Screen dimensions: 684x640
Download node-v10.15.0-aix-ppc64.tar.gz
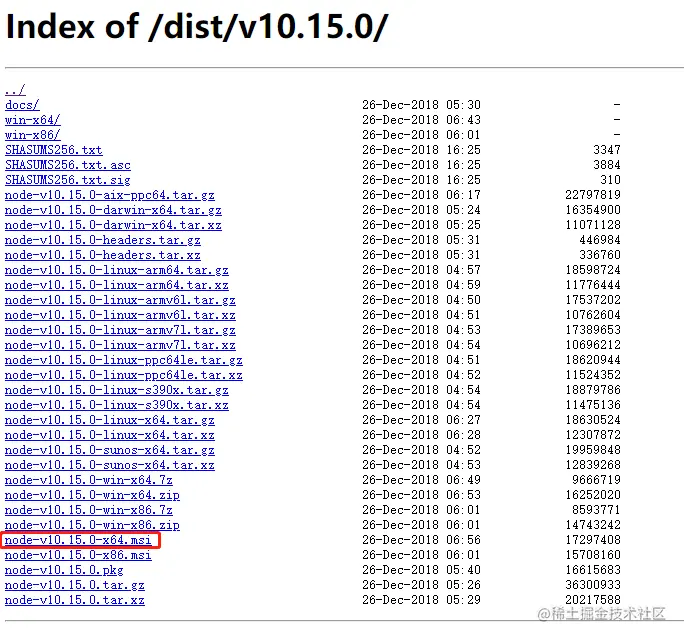click(x=110, y=195)
